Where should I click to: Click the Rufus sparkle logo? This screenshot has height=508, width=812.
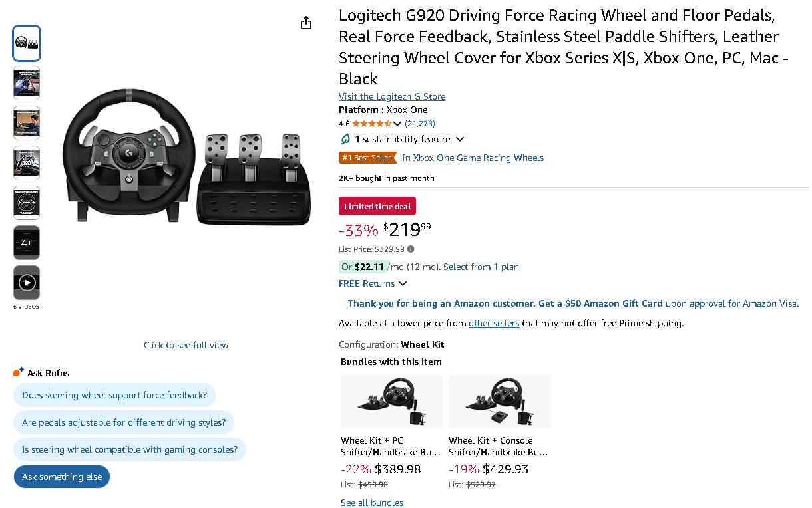18,372
